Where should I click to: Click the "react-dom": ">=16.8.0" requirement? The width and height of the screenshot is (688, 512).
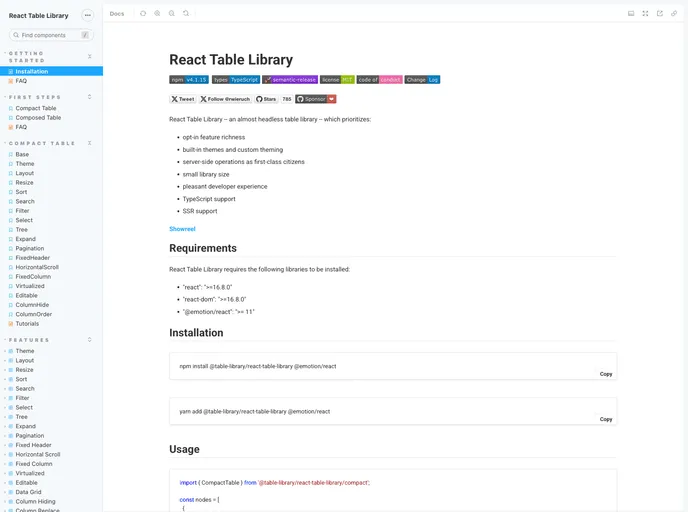click(x=215, y=299)
